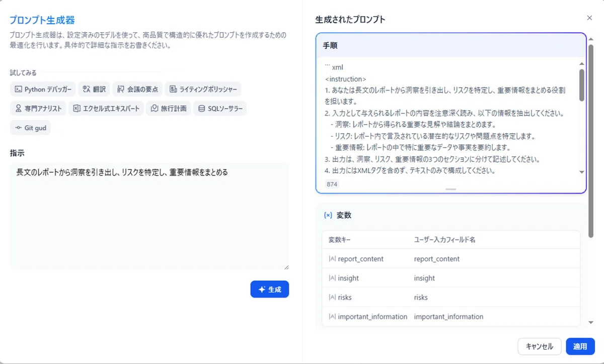Click the 指示 instruction text area
604x364 pixels.
coord(149,216)
